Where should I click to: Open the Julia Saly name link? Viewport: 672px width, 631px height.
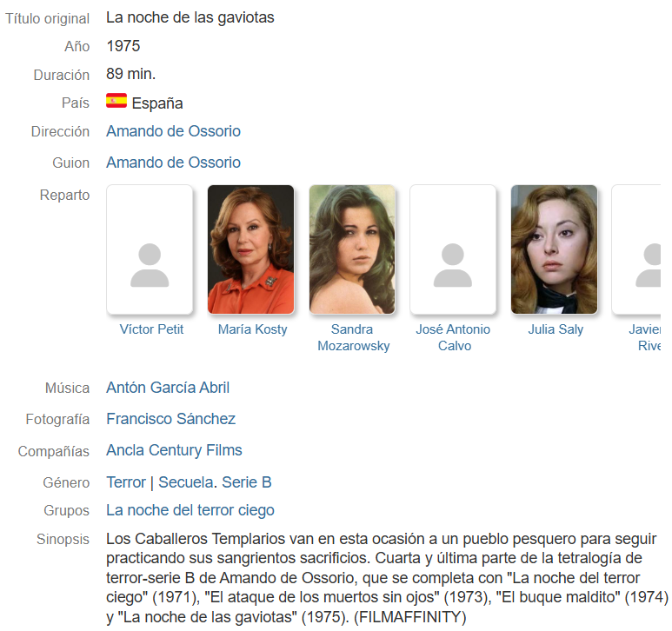click(x=556, y=329)
